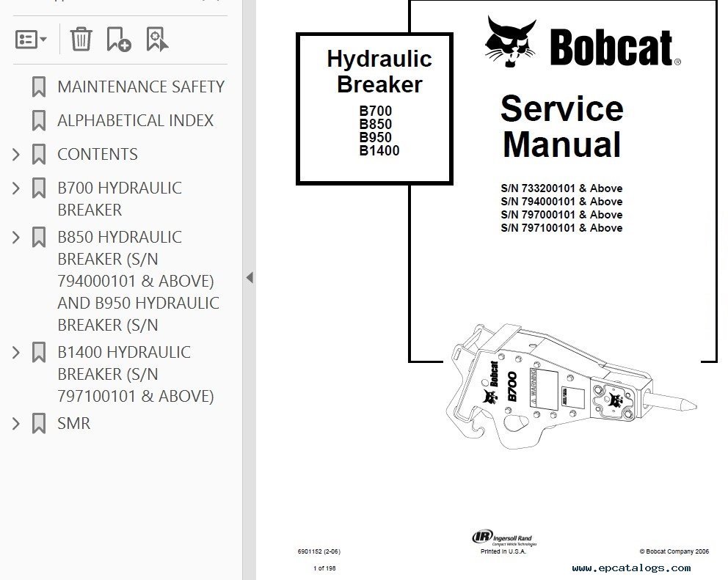Expand the SMR bookmark
This screenshot has width=728, height=580.
pos(15,423)
